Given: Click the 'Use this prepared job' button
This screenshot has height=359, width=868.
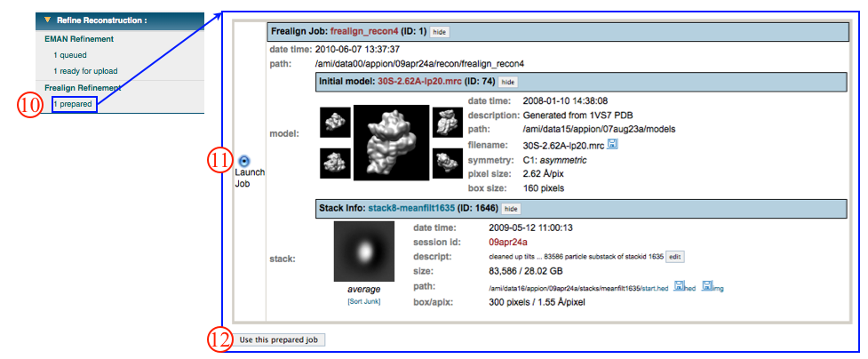Looking at the screenshot, I should [x=280, y=339].
